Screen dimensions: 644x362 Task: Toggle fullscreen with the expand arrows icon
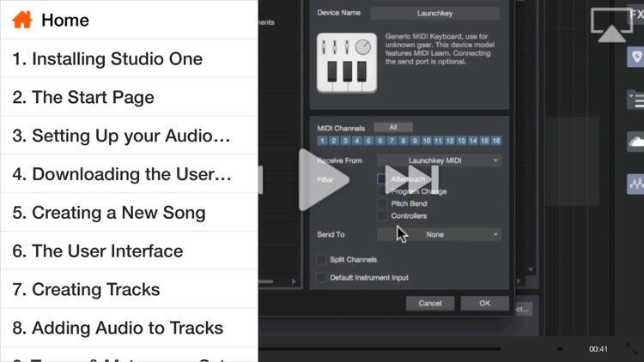click(x=631, y=349)
